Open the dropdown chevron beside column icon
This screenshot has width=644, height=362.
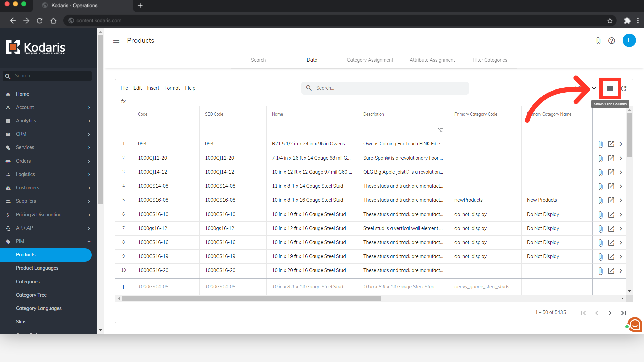coord(594,88)
